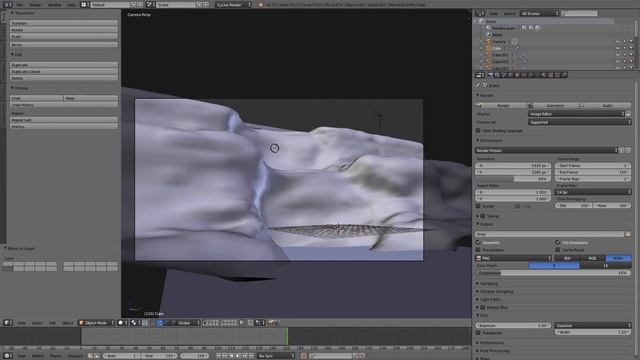Click Translate in the tool shelf
This screenshot has width=640, height=360.
click(64, 23)
